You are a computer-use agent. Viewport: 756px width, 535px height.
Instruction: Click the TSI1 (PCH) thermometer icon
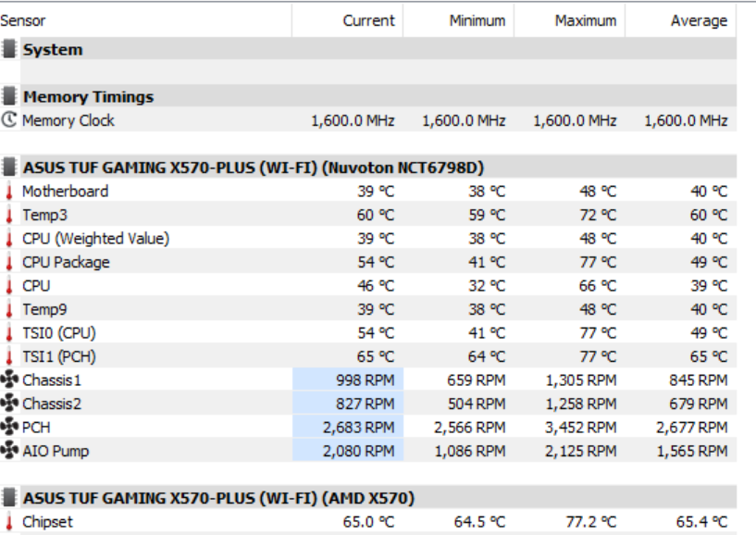point(8,357)
